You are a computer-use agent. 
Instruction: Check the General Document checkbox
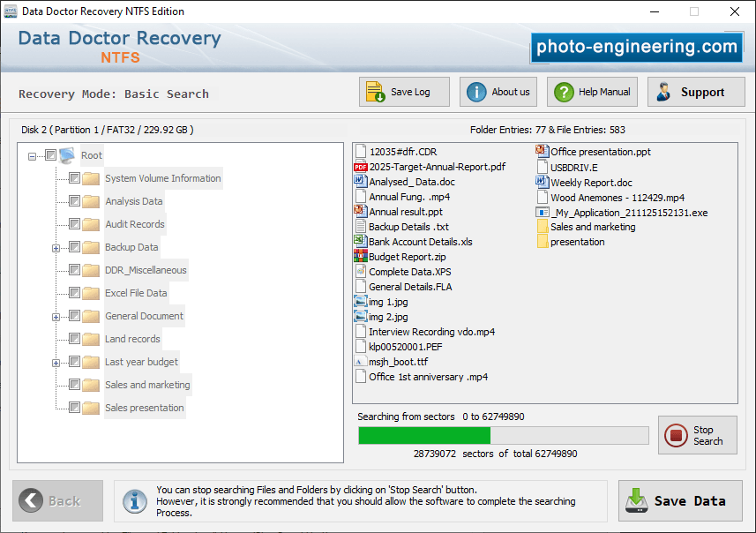pos(74,315)
